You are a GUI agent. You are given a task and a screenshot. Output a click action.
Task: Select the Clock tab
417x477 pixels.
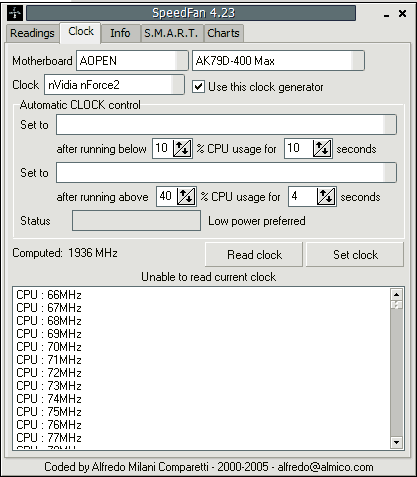click(x=81, y=32)
